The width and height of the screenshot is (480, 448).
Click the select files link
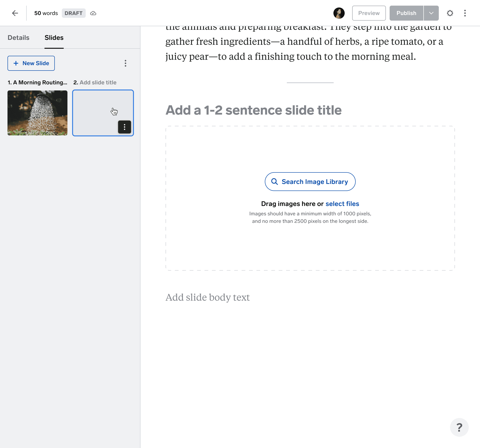[342, 204]
